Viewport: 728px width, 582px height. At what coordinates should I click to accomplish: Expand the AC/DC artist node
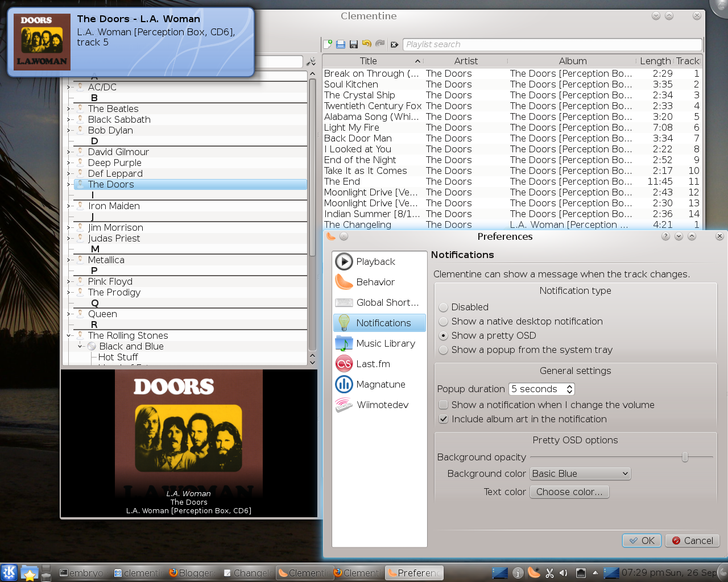tap(68, 87)
